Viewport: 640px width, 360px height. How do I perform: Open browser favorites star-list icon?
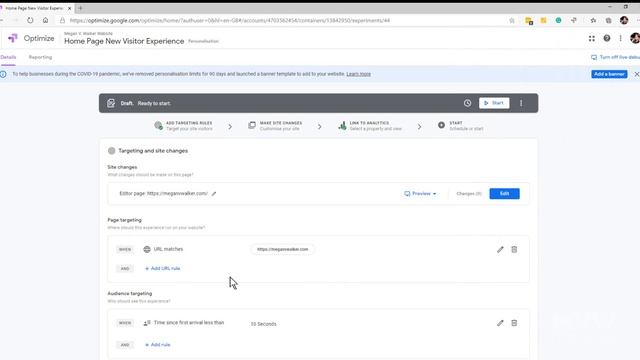(x=593, y=20)
